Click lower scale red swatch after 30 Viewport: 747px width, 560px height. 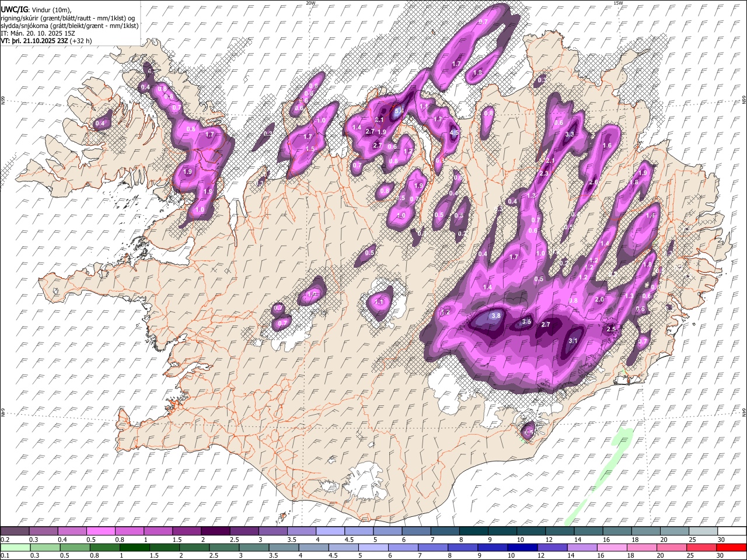pyautogui.click(x=731, y=547)
